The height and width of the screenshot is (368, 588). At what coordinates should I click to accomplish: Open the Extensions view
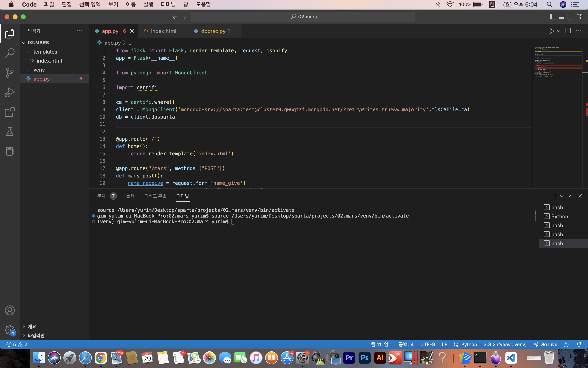point(10,112)
